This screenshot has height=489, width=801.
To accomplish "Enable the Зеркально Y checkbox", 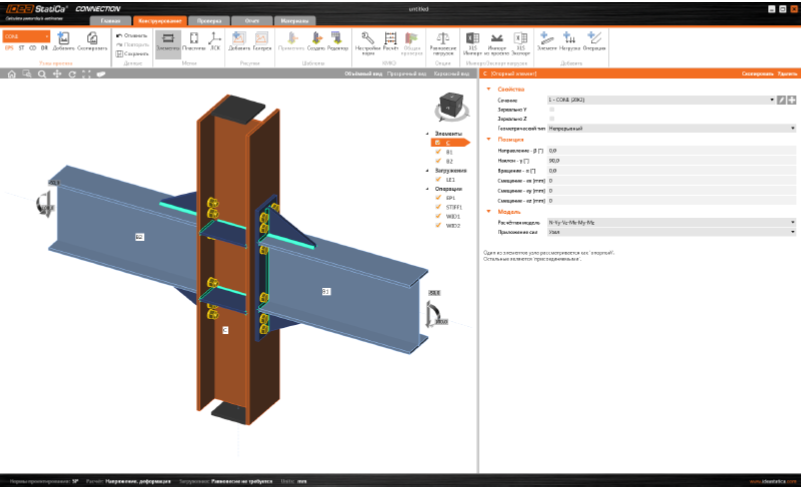I will [553, 109].
